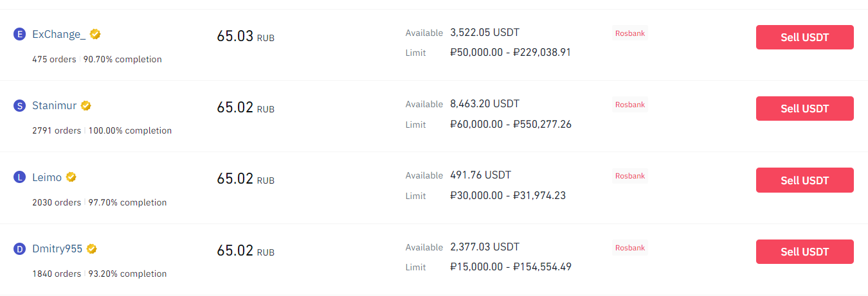Open Leimo merchant profile

[x=47, y=177]
